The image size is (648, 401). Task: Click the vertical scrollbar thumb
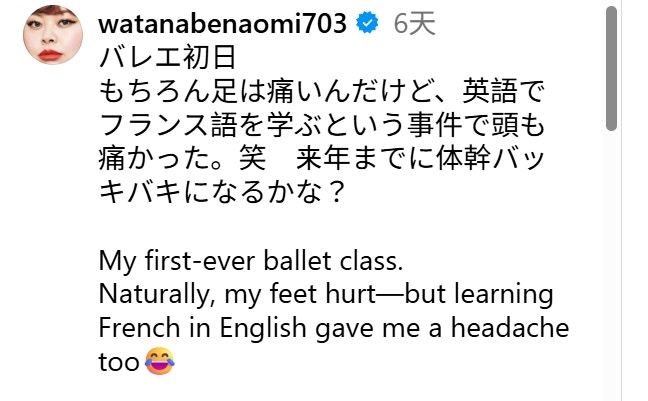(x=611, y=69)
